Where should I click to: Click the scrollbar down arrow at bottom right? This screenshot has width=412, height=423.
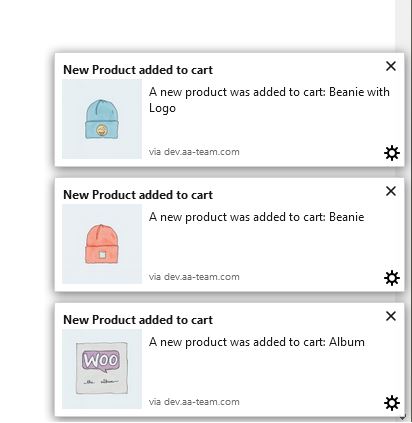click(403, 417)
